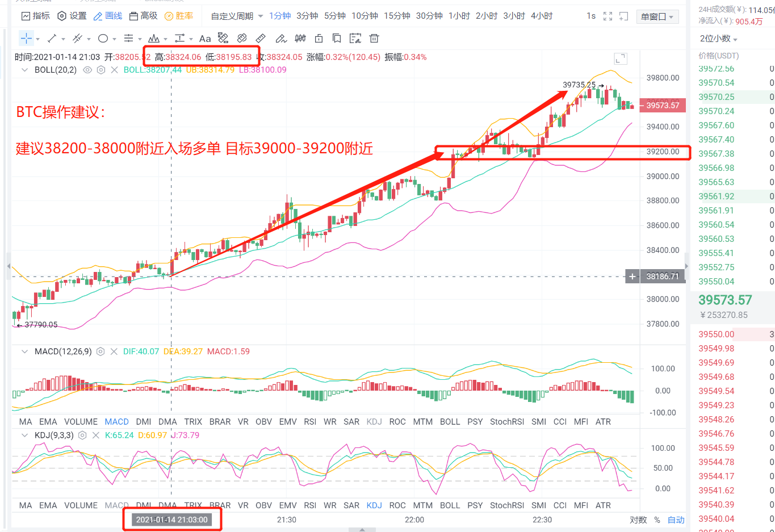
Task: Select the wave pattern drawing tool
Action: [x=154, y=39]
